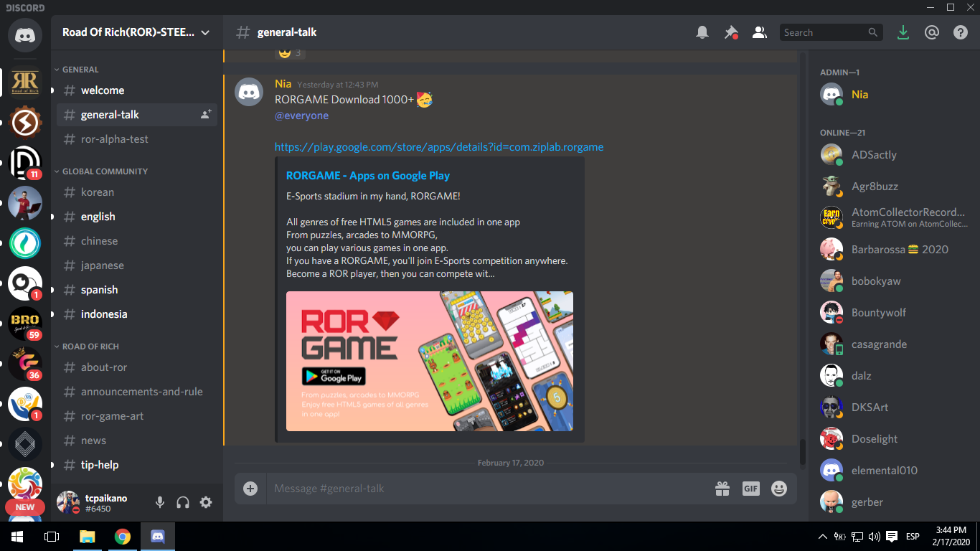980x551 pixels.
Task: Jump to NEW unread servers
Action: tap(25, 507)
